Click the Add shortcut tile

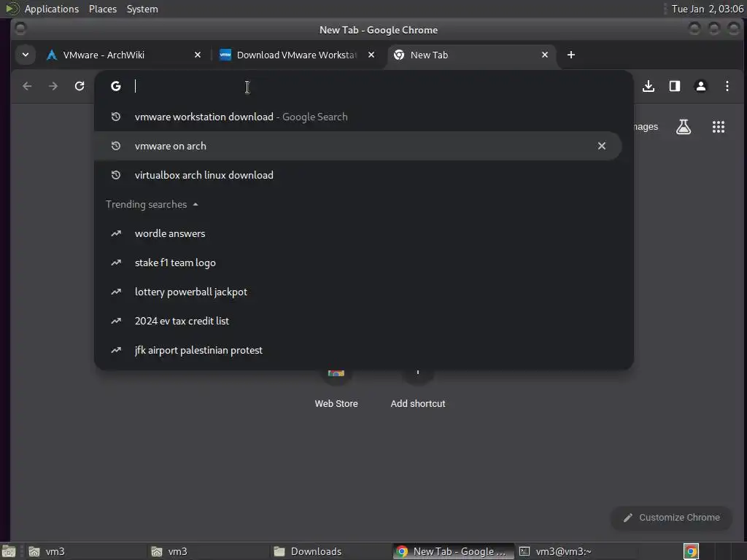tap(418, 389)
